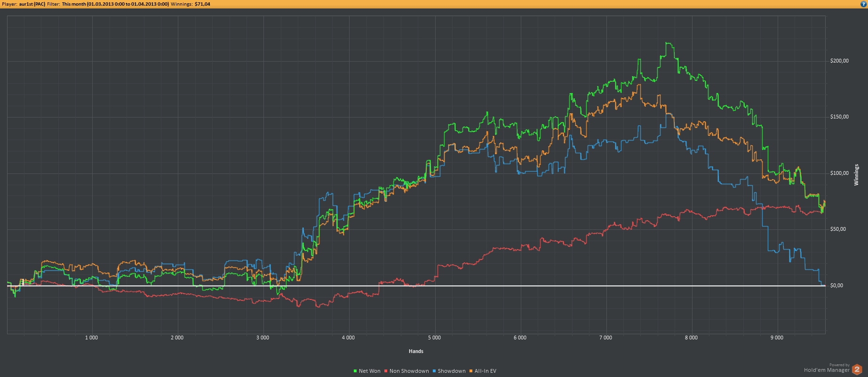Screen dimensions: 868x377
Task: Click the blue Showdown legend marker
Action: point(434,371)
